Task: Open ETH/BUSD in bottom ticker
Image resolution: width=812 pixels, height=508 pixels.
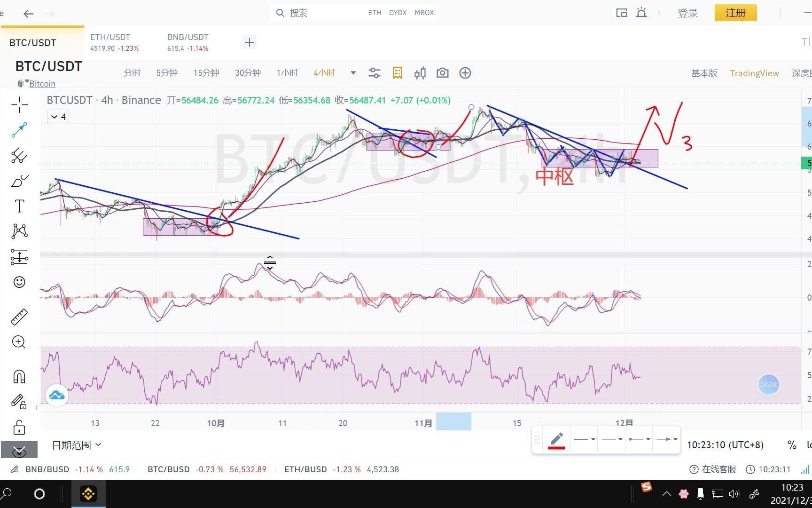Action: tap(342, 469)
